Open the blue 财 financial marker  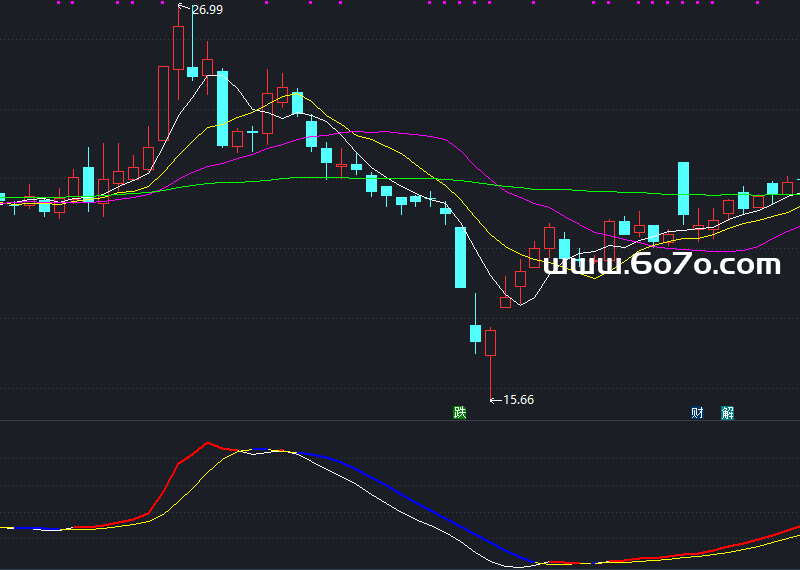click(x=697, y=412)
